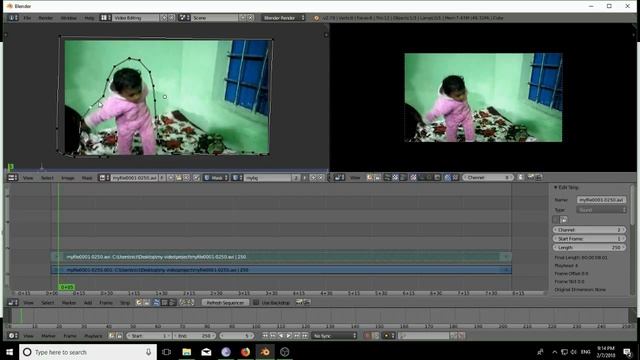Image resolution: width=640 pixels, height=360 pixels.
Task: Open the mask datablock browse dropdown
Action: click(237, 178)
